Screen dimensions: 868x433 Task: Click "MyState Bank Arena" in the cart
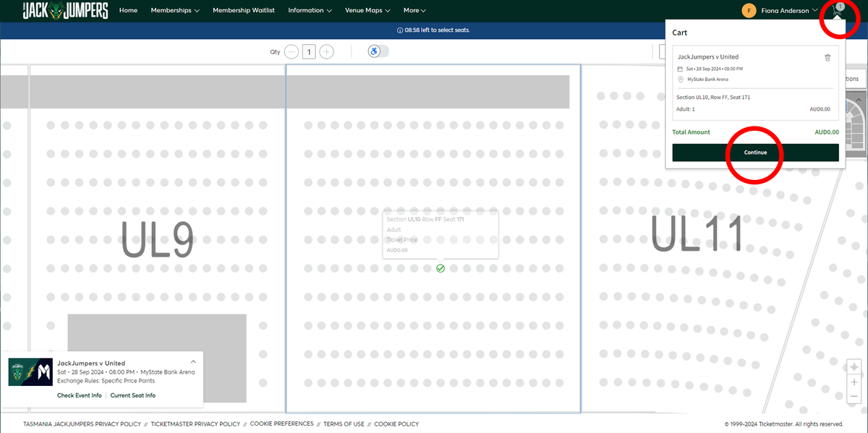707,80
